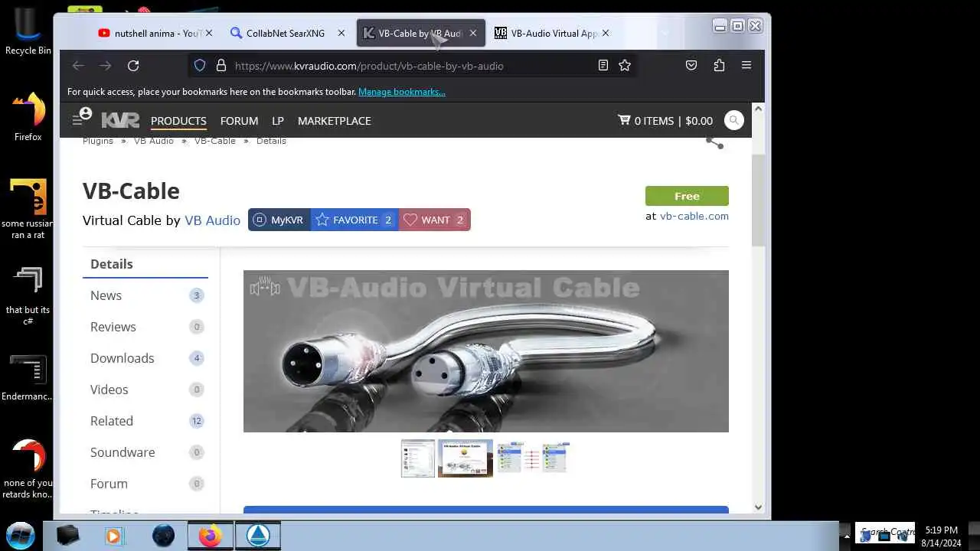Viewport: 980px width, 551px height.
Task: Select Videos in the sidebar
Action: (145, 390)
